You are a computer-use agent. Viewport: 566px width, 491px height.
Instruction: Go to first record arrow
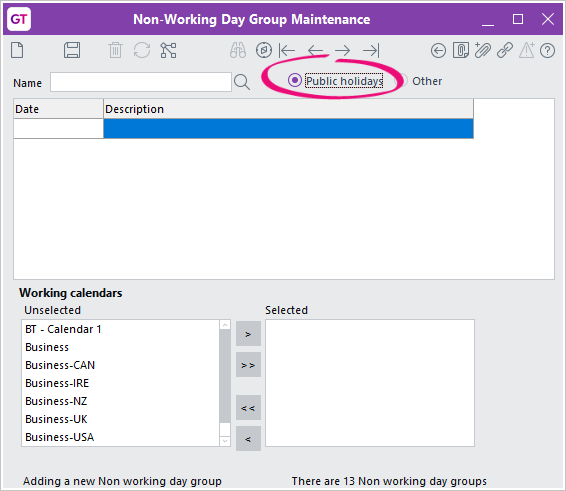[x=287, y=51]
